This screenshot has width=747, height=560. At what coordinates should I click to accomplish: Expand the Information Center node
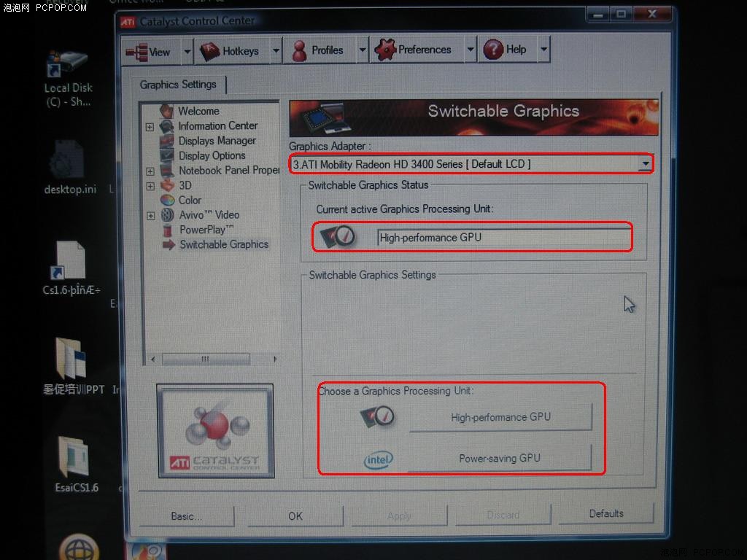[150, 127]
